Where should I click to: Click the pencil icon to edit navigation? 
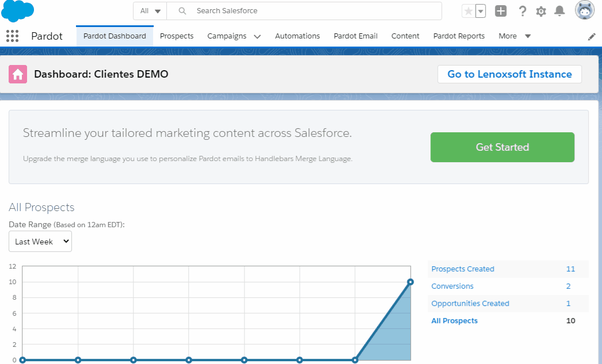[x=592, y=36]
